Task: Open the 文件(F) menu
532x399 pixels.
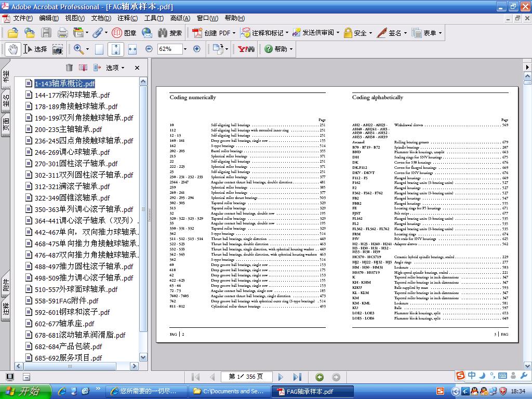Action: click(x=23, y=18)
